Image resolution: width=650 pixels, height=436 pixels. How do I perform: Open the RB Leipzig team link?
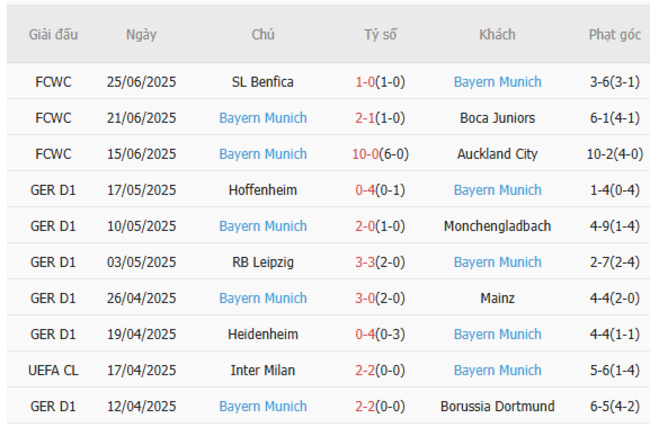pos(263,262)
